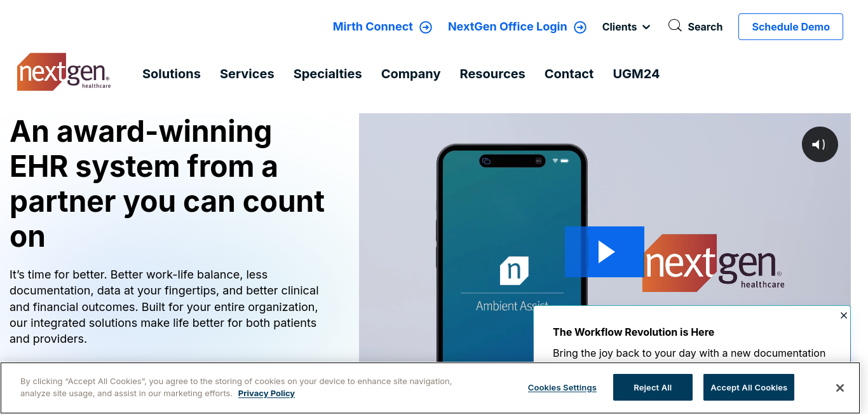Go to the UGM24 page
The width and height of the screenshot is (868, 414).
(636, 74)
